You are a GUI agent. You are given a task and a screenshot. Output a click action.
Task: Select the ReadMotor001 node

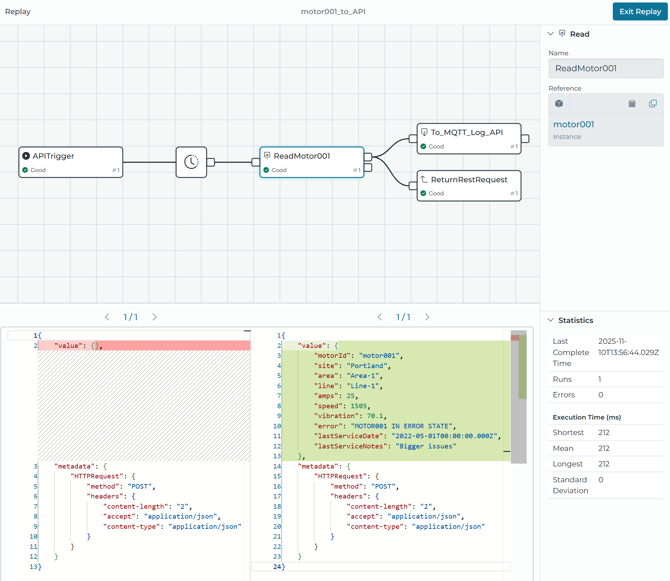click(x=311, y=162)
